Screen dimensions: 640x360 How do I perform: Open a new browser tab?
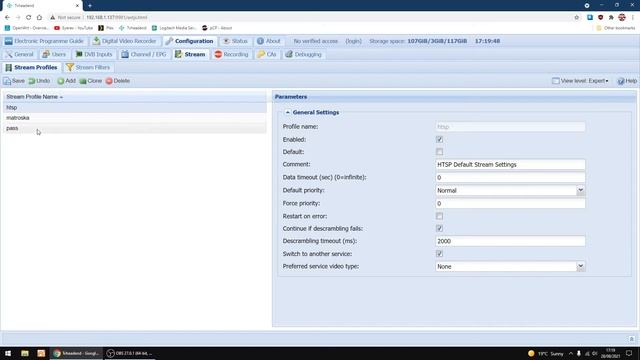pos(90,6)
